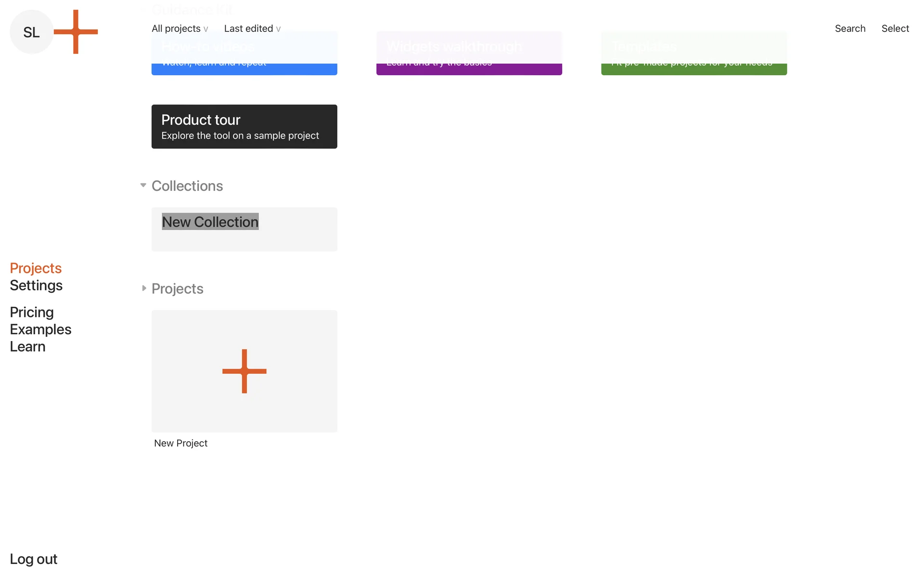
Task: Open the purple Widgets walkthrough card
Action: pos(469,69)
